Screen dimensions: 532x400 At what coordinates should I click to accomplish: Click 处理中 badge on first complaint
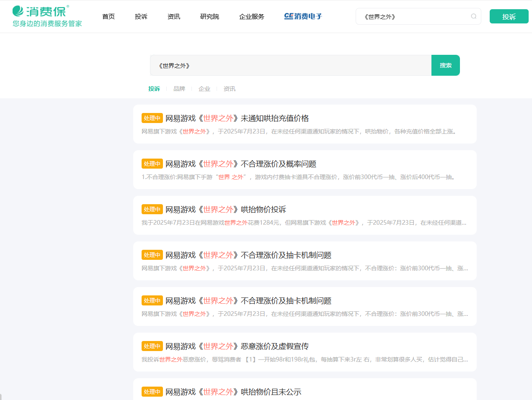tap(152, 118)
